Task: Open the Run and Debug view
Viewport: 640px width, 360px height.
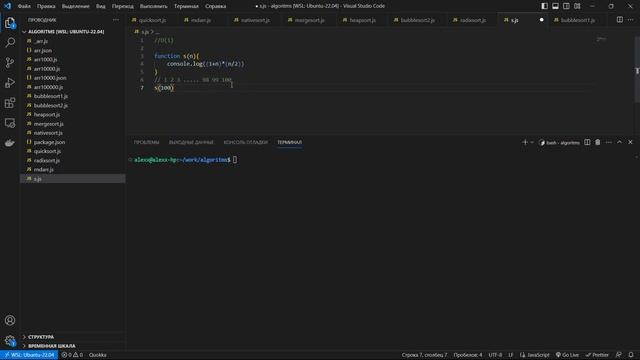Action: (10, 82)
